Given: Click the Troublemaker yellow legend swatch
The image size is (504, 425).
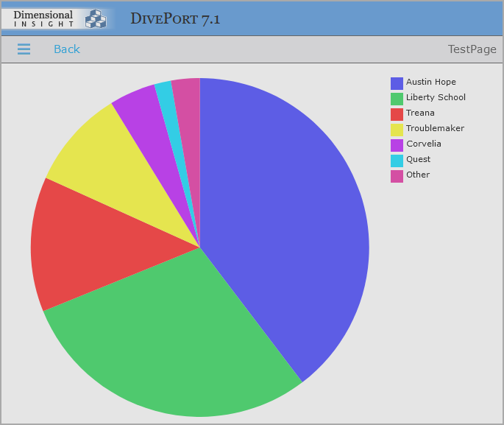Looking at the screenshot, I should click(x=397, y=129).
